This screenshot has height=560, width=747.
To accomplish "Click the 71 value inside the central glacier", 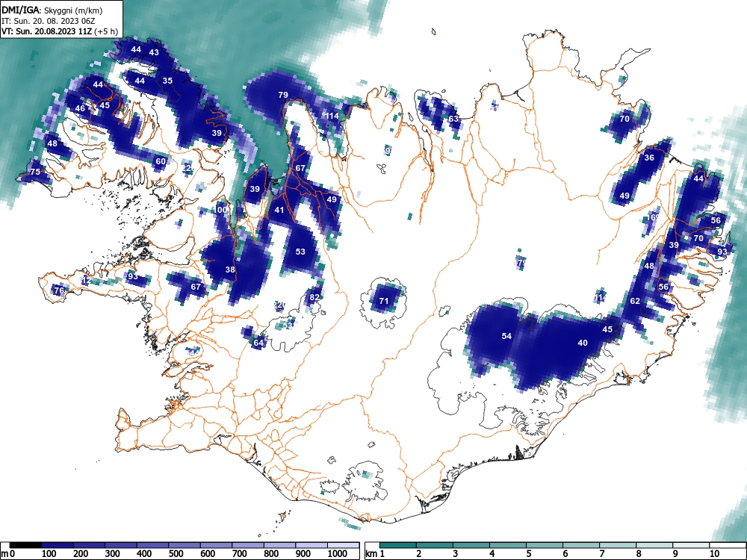I will pyautogui.click(x=383, y=301).
